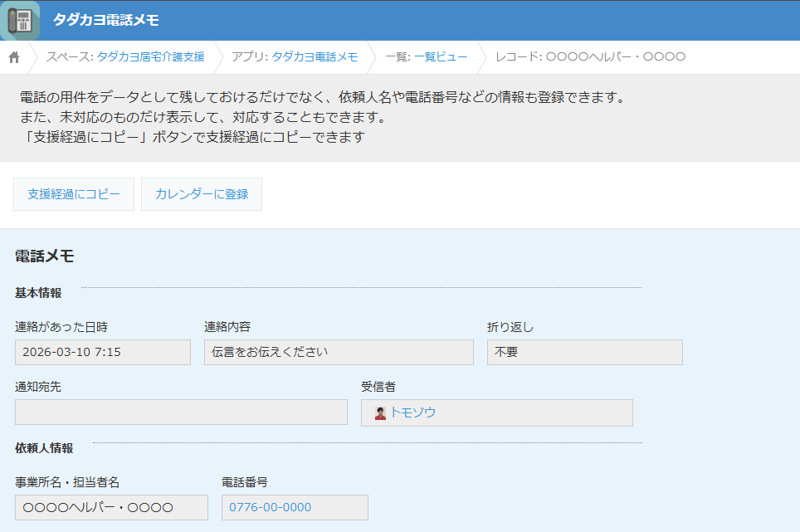Image resolution: width=800 pixels, height=532 pixels.
Task: Click the 基本情報 group label
Action: [38, 292]
